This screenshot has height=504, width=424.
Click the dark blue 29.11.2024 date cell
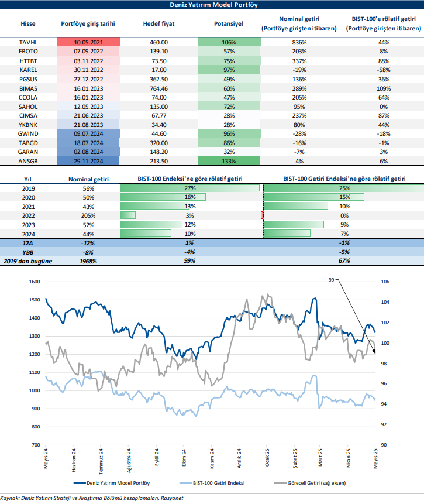pos(88,160)
